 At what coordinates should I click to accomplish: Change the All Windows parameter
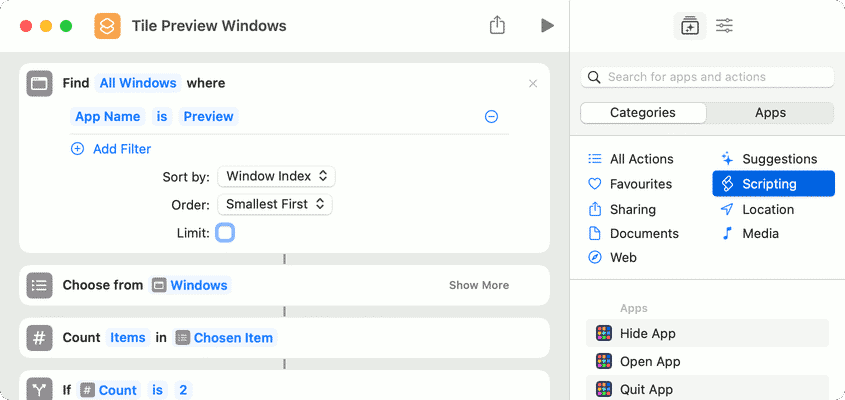(x=138, y=83)
